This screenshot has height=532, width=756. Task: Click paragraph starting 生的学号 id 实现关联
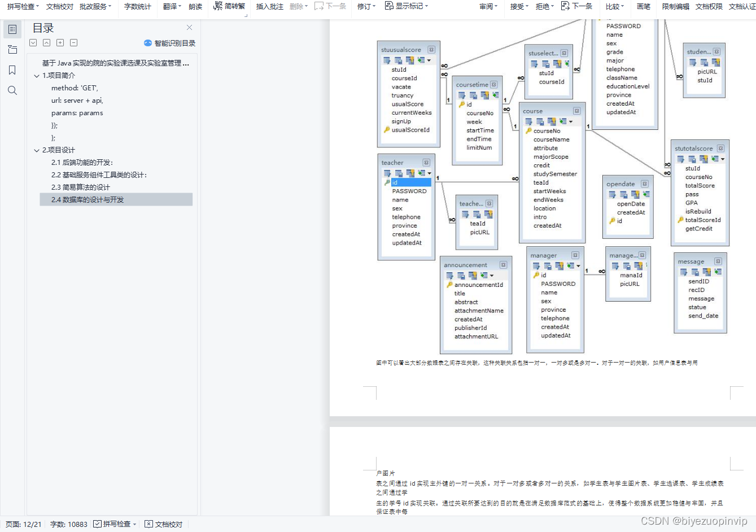[x=550, y=507]
